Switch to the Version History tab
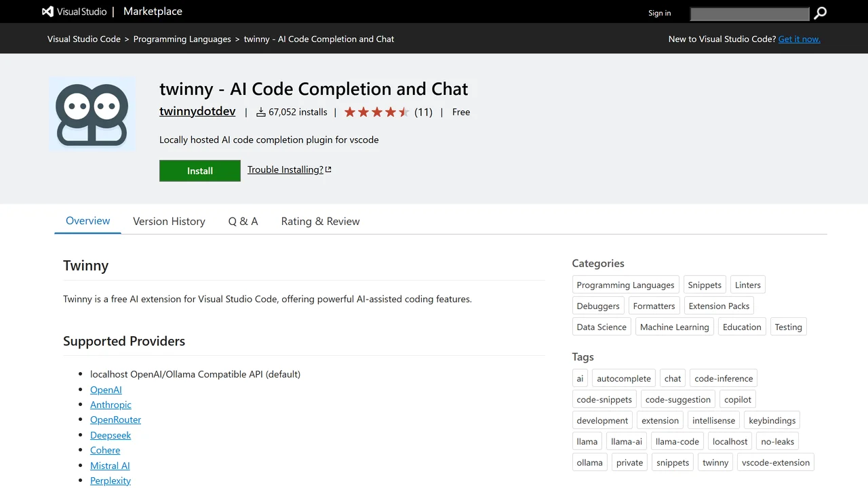 click(x=169, y=221)
